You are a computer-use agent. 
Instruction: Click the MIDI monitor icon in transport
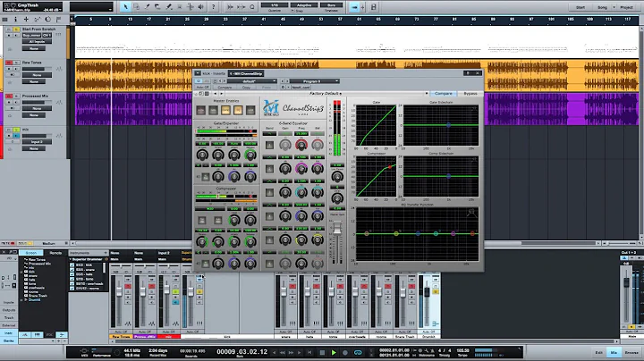tap(84, 351)
